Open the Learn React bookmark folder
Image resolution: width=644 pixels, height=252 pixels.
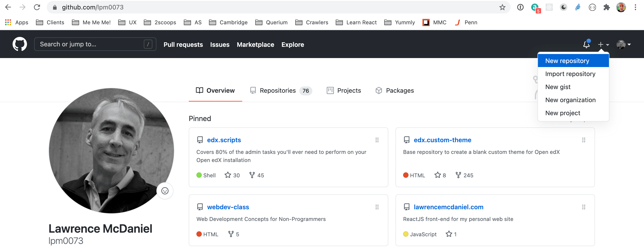[x=356, y=22]
